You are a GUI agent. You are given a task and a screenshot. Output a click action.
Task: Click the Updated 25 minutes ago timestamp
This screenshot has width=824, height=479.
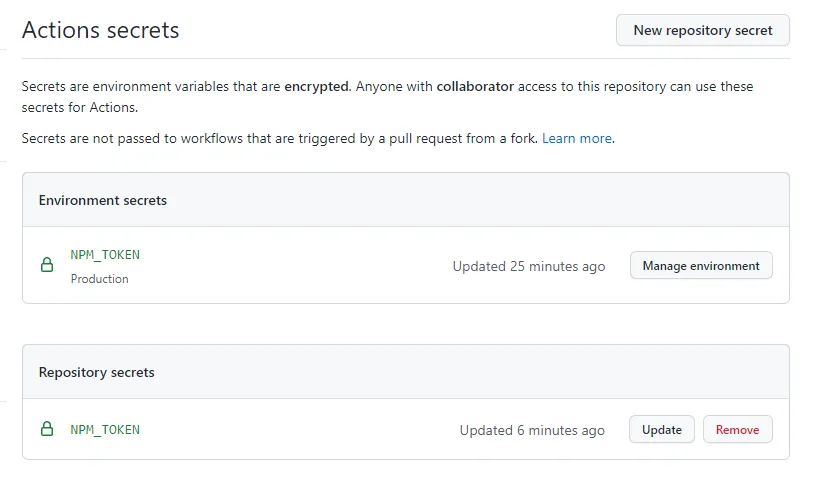pos(528,266)
